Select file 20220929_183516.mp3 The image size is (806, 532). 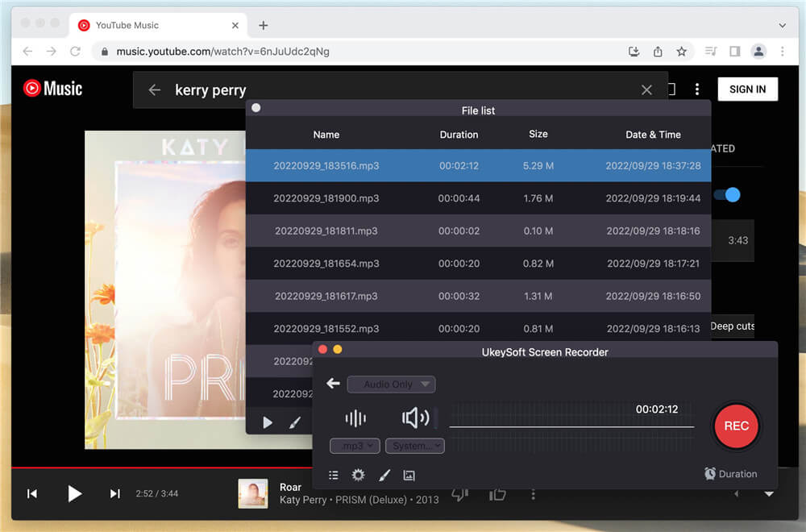pos(478,165)
